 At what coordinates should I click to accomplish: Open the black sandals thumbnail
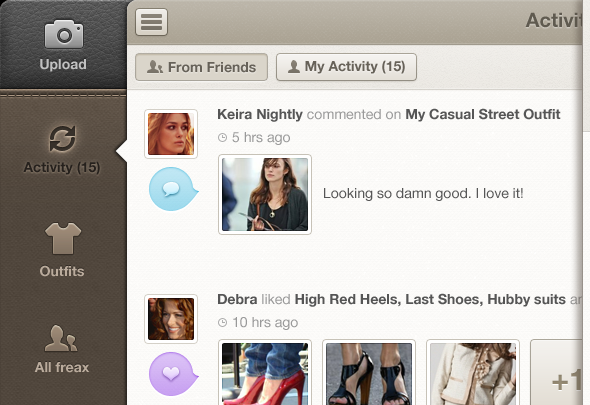369,372
